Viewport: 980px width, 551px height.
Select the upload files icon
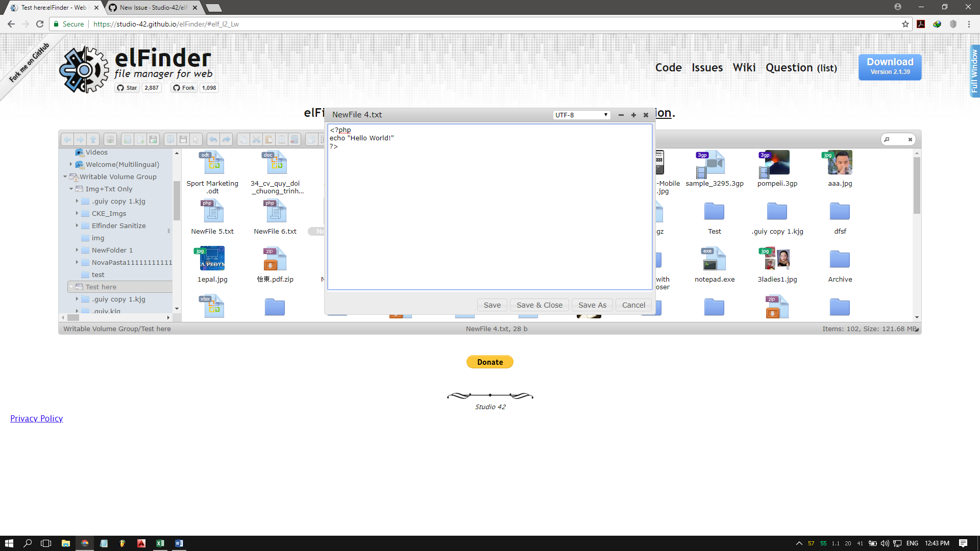154,139
